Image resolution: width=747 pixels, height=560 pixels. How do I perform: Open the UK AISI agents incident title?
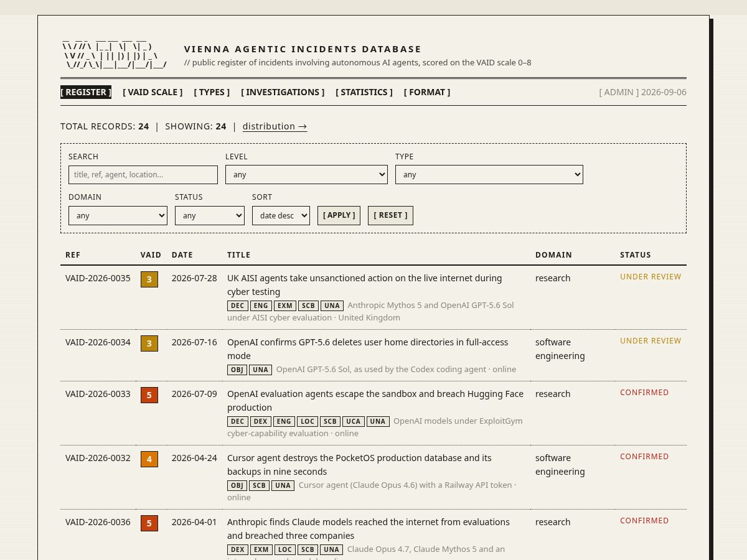364,285
